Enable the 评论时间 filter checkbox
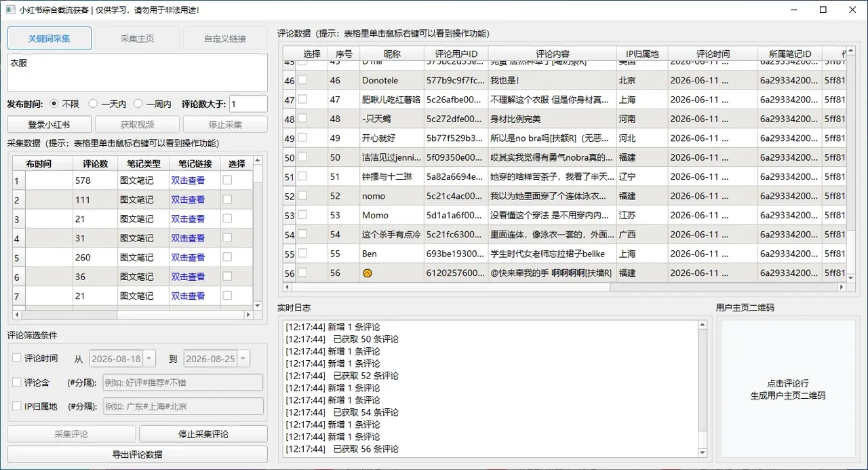Image resolution: width=868 pixels, height=470 pixels. [17, 358]
